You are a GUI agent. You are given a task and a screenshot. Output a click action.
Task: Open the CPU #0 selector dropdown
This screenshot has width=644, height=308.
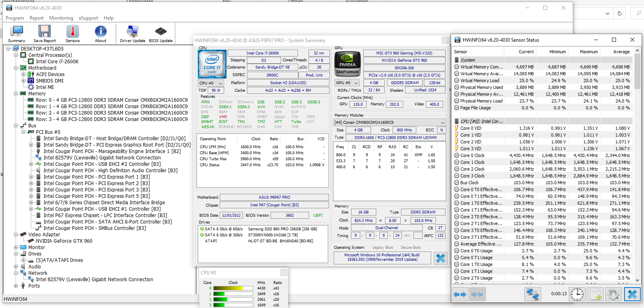(212, 83)
